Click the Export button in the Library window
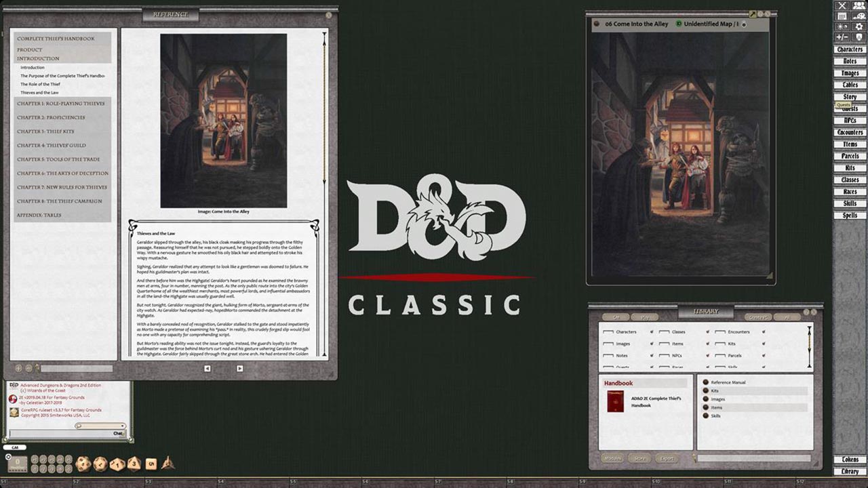Viewport: 868px width, 488px height. pyautogui.click(x=667, y=458)
